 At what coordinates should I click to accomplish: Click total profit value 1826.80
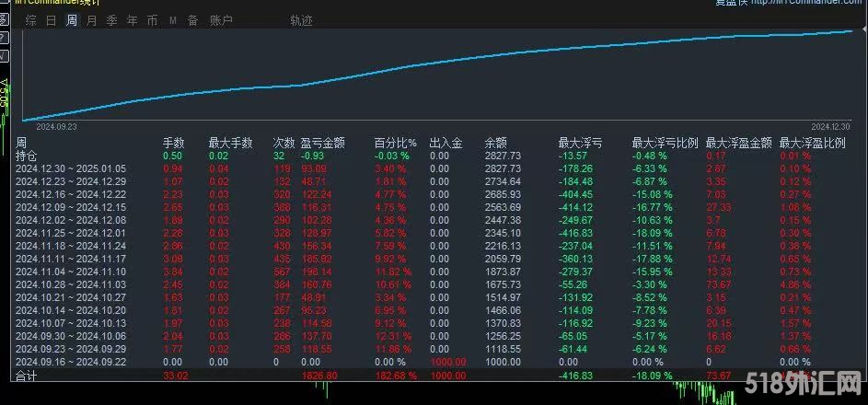(321, 376)
